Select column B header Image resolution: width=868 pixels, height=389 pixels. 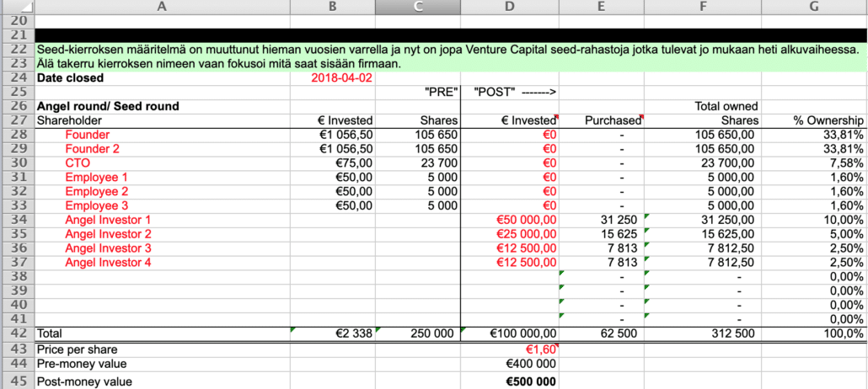pos(332,8)
